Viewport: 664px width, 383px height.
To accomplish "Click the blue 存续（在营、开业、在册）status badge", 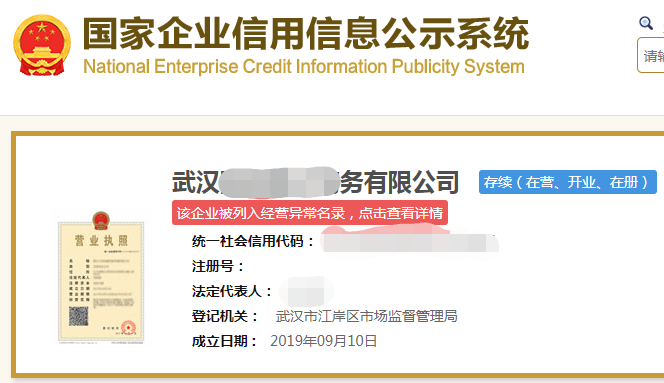I will point(567,182).
